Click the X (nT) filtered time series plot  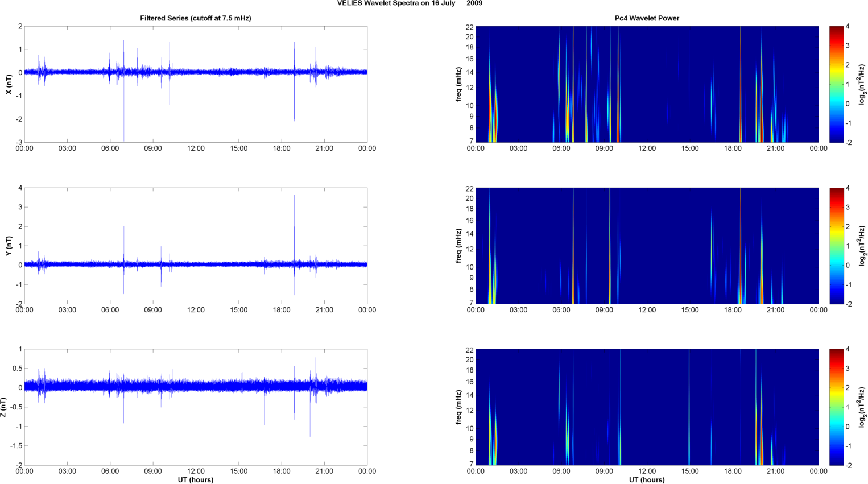tap(195, 84)
